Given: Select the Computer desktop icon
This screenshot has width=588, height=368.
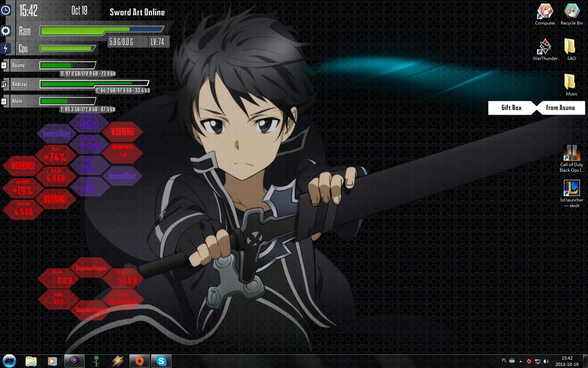Looking at the screenshot, I should pos(545,15).
